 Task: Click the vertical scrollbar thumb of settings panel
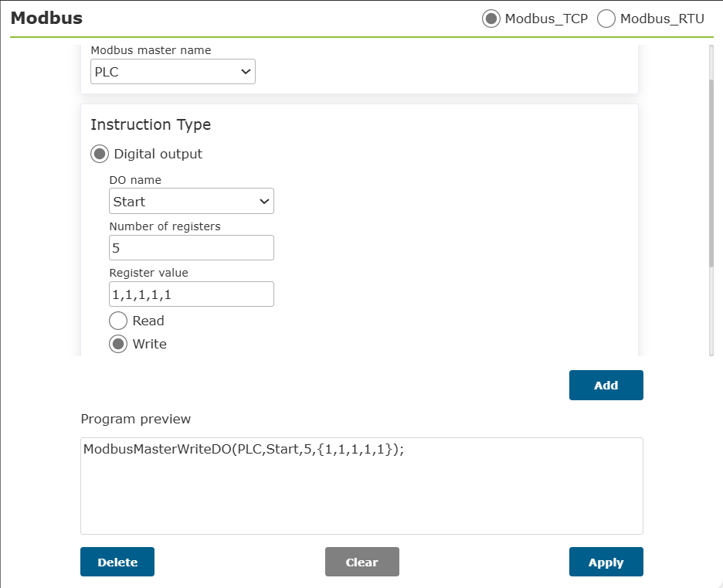pos(711,173)
